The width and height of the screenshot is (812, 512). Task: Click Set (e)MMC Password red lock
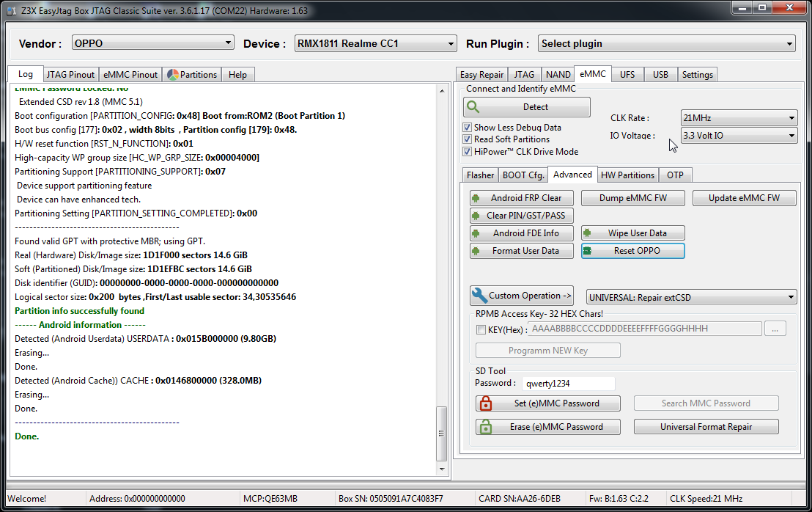point(547,403)
